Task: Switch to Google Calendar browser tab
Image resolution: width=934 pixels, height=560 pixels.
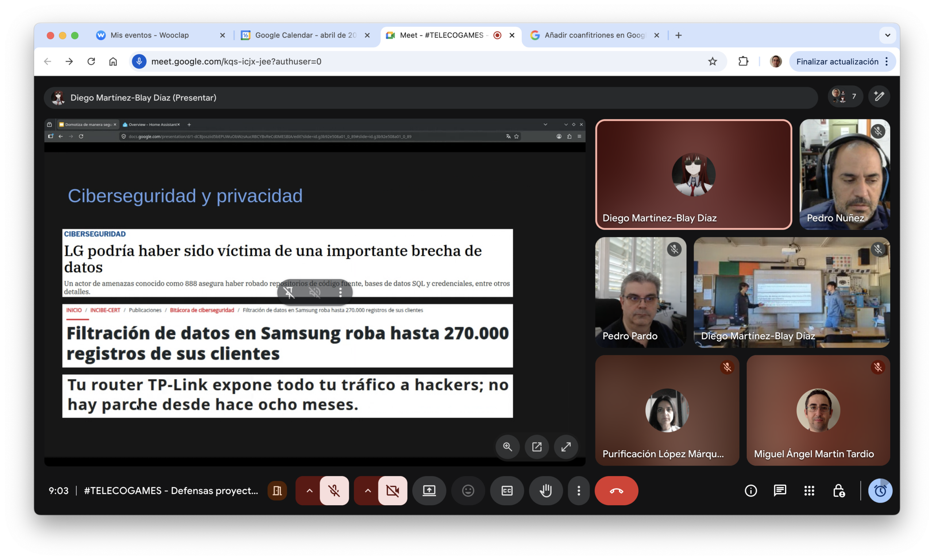Action: pos(305,35)
